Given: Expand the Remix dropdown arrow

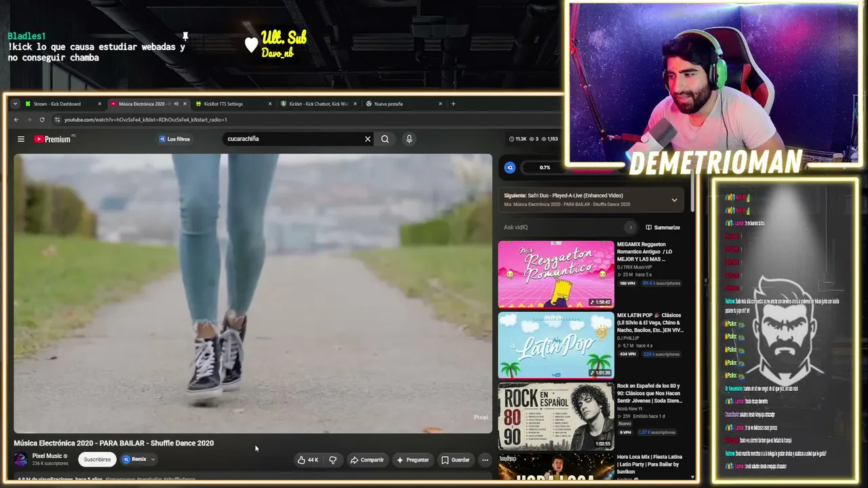Looking at the screenshot, I should point(153,460).
